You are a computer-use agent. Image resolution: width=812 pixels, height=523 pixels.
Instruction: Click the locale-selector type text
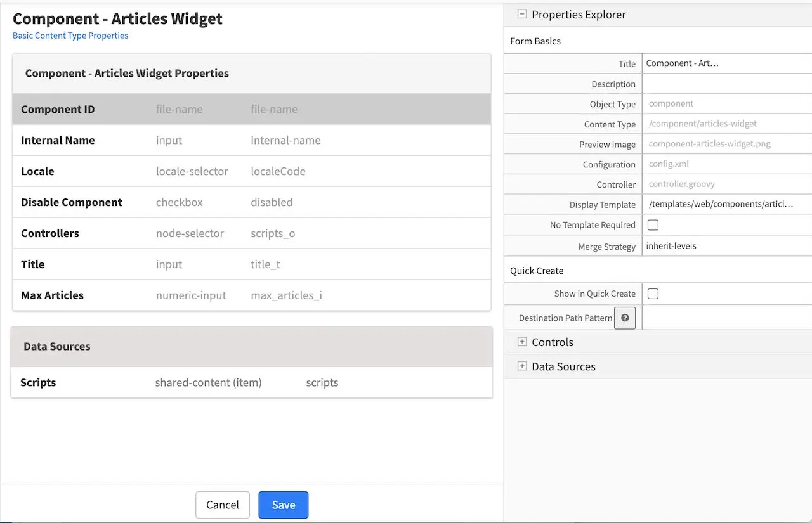(x=192, y=171)
